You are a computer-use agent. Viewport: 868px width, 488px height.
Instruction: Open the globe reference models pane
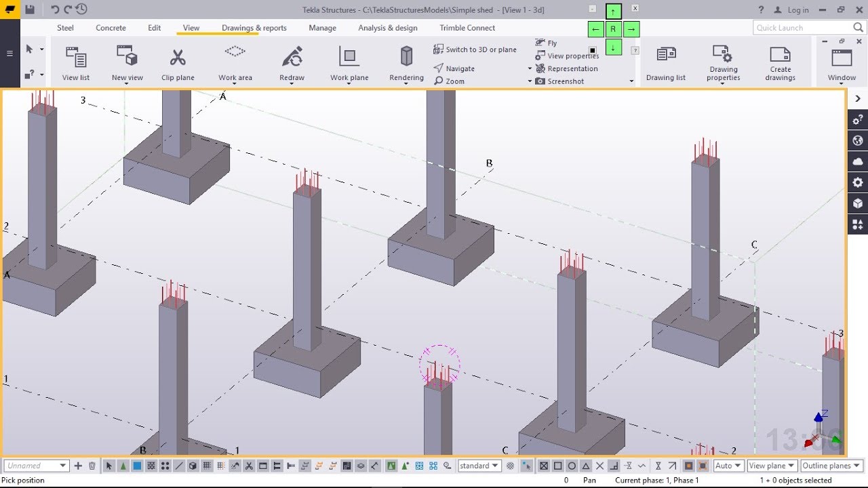858,141
